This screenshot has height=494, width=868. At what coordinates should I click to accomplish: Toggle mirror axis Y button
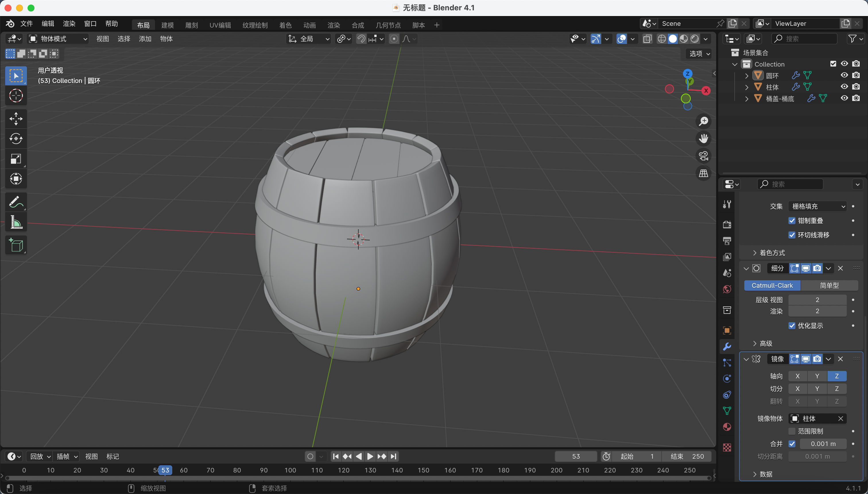[x=817, y=376]
